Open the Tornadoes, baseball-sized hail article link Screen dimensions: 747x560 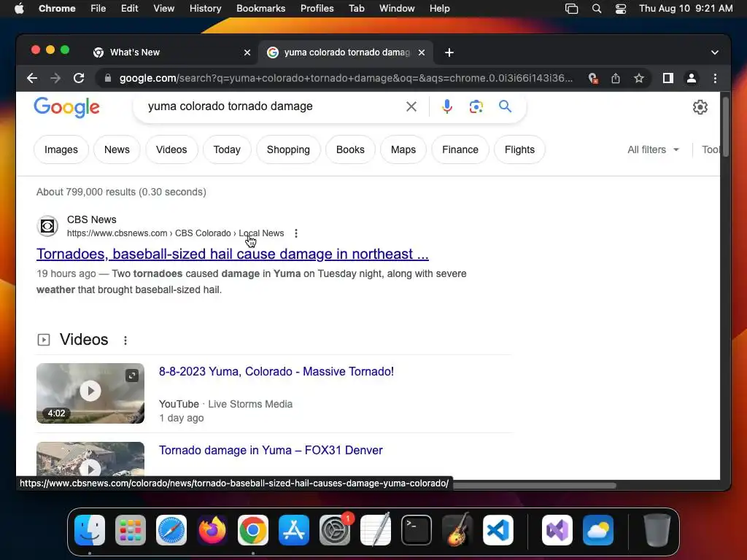pyautogui.click(x=233, y=254)
